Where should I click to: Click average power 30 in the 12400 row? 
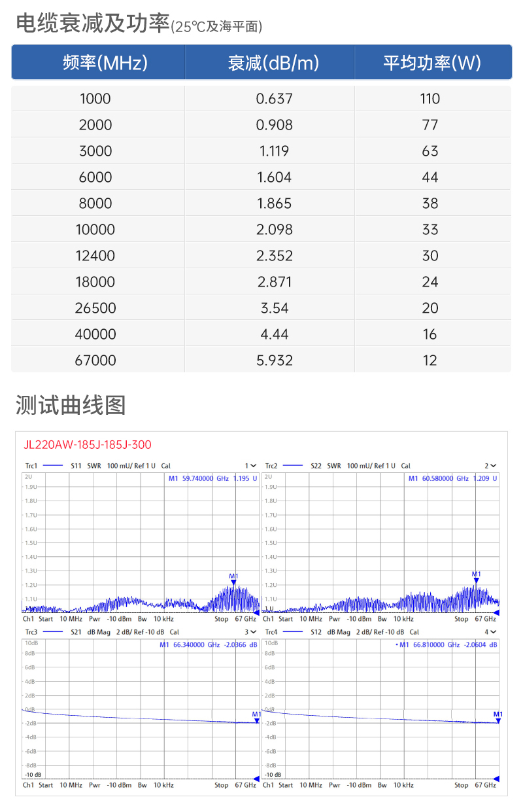430,256
